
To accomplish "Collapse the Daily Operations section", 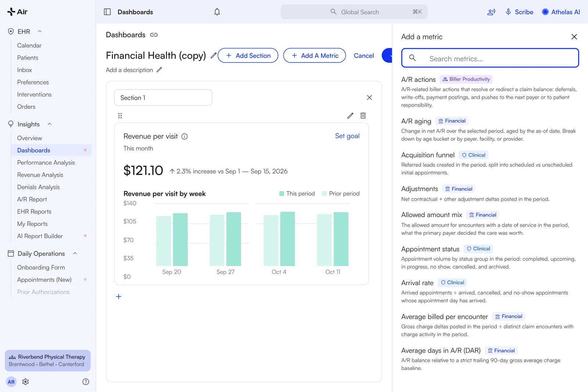I will [75, 253].
